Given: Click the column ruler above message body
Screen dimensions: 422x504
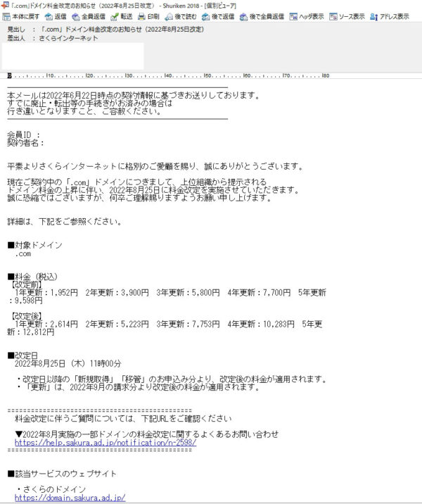Looking at the screenshot, I should (x=168, y=75).
